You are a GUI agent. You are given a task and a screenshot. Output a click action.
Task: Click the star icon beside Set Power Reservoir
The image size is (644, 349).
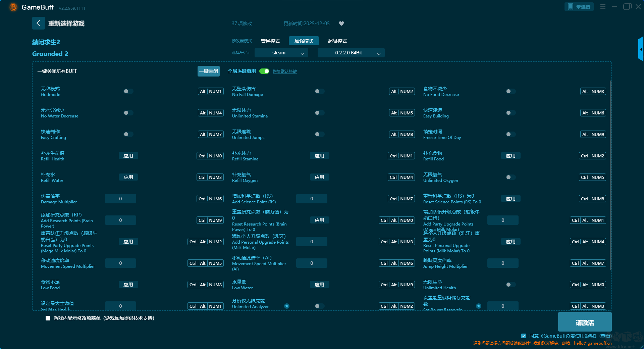479,306
